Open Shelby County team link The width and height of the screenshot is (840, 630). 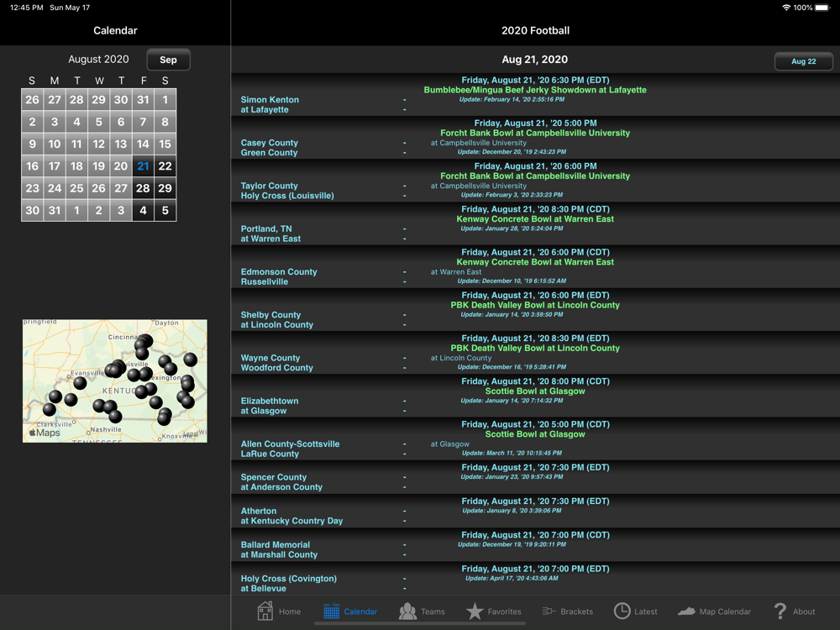[270, 315]
